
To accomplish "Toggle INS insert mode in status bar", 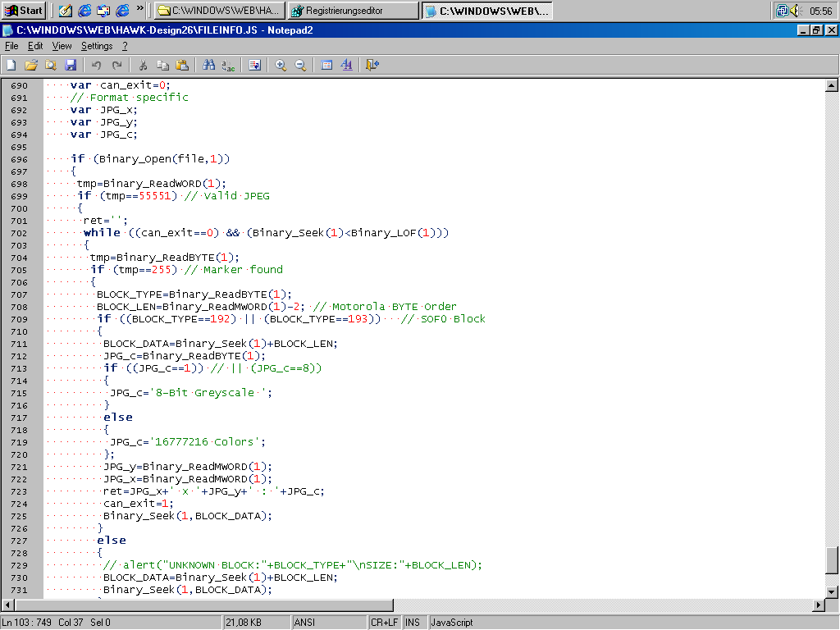I will pyautogui.click(x=413, y=623).
